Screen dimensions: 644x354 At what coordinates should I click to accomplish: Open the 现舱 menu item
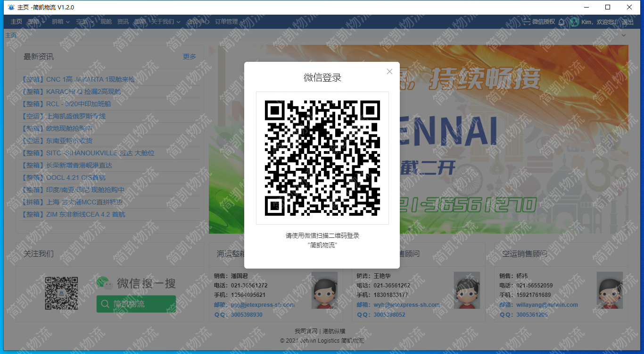coord(106,22)
